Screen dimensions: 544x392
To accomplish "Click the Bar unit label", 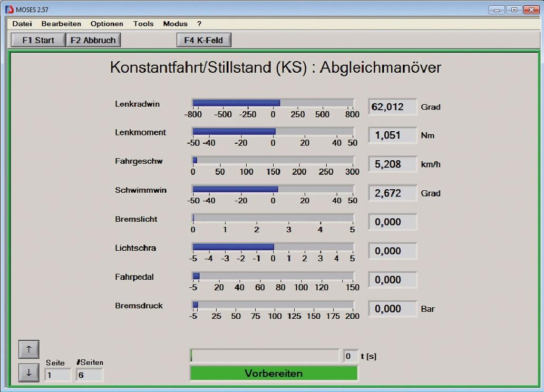I will (x=428, y=309).
